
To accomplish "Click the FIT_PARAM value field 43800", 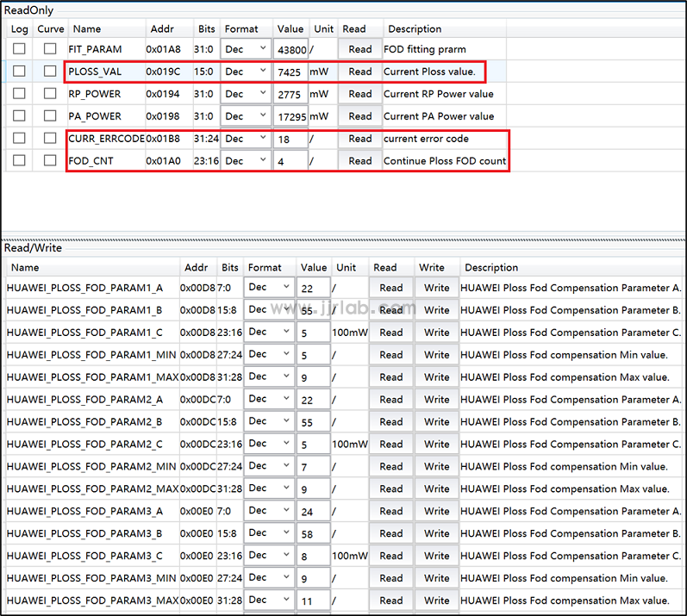I will pyautogui.click(x=290, y=49).
